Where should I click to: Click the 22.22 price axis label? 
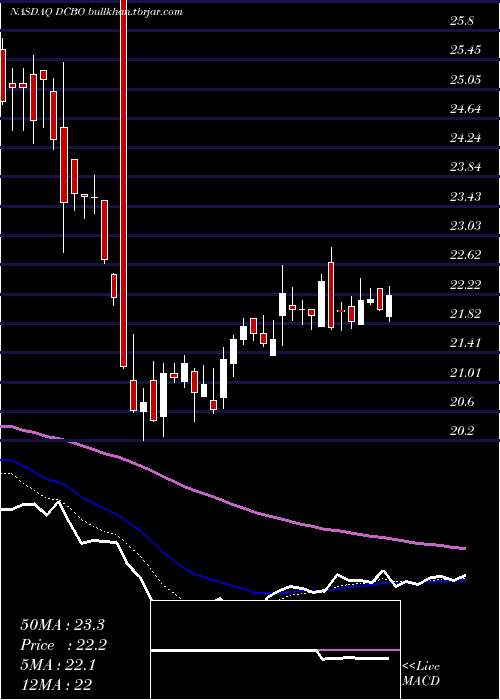(x=466, y=285)
